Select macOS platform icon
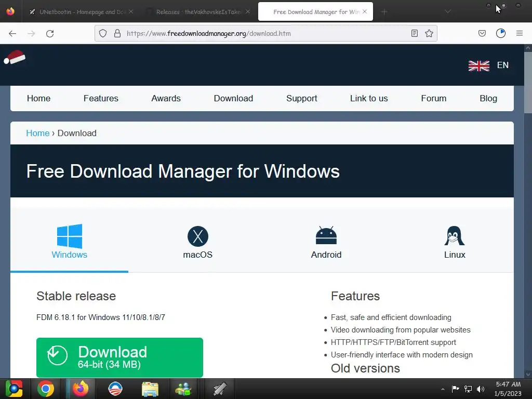 [x=198, y=236]
